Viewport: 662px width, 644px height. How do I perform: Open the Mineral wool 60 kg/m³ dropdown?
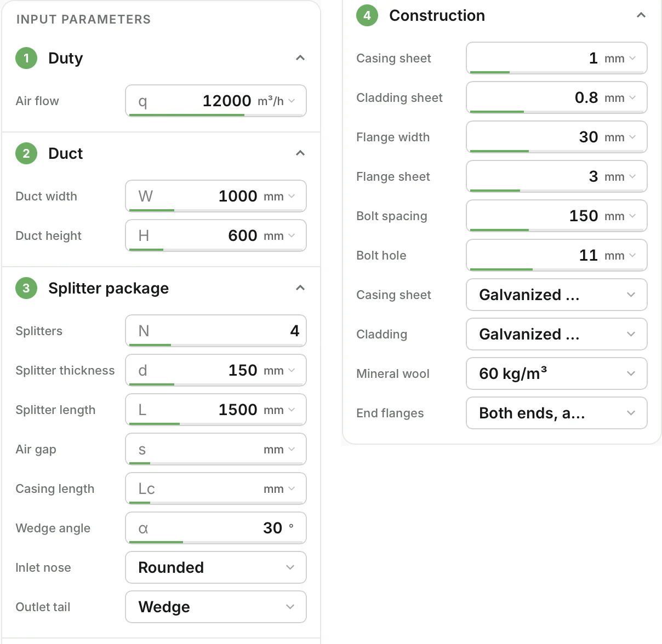[x=557, y=373]
